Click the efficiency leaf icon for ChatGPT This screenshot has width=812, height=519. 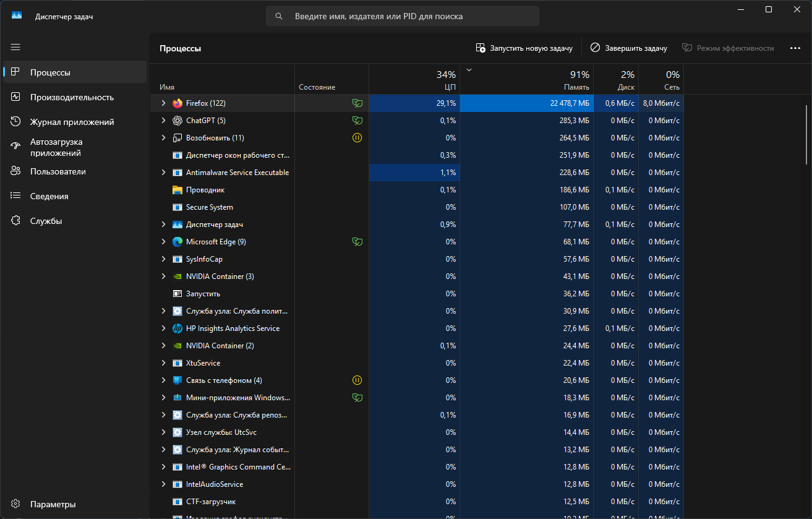coord(357,121)
